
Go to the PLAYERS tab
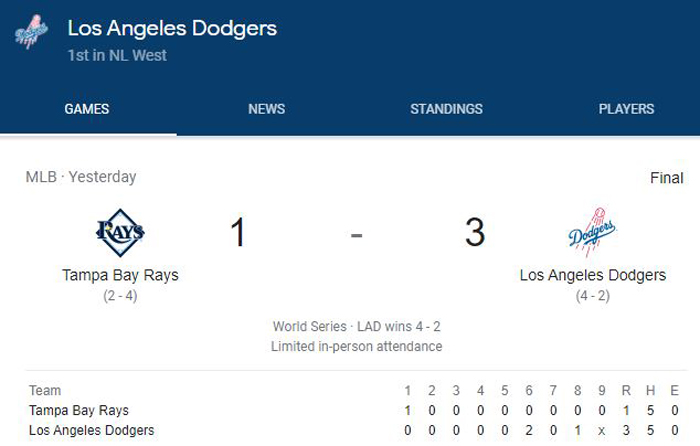[x=626, y=109]
